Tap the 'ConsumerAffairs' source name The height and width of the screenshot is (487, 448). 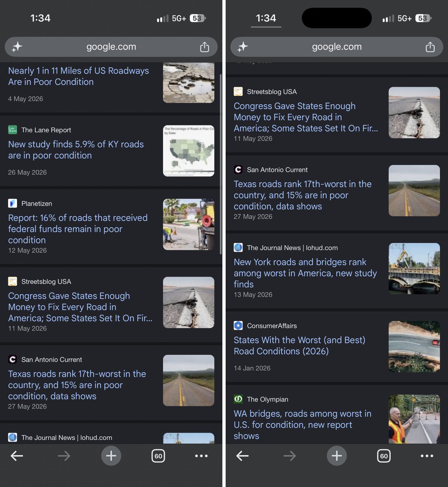click(272, 325)
